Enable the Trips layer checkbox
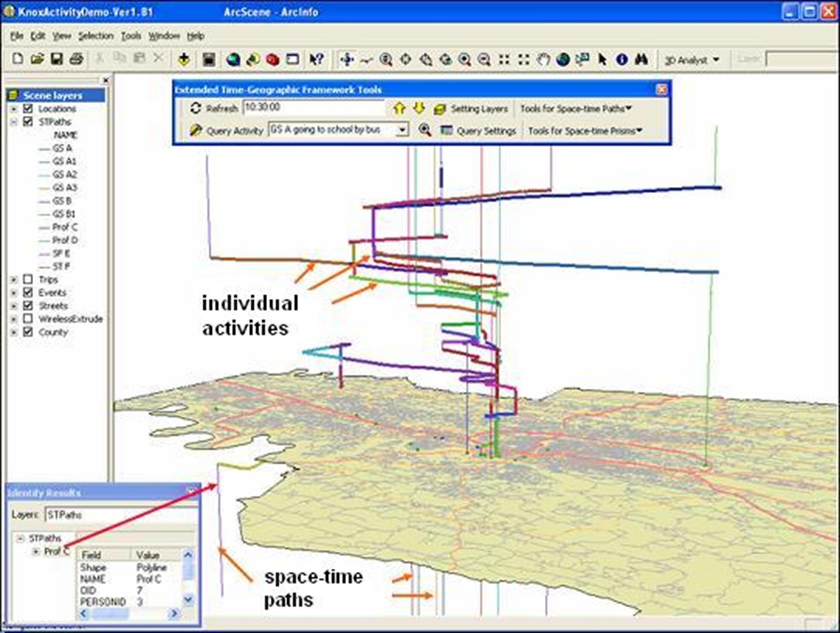 coord(28,280)
